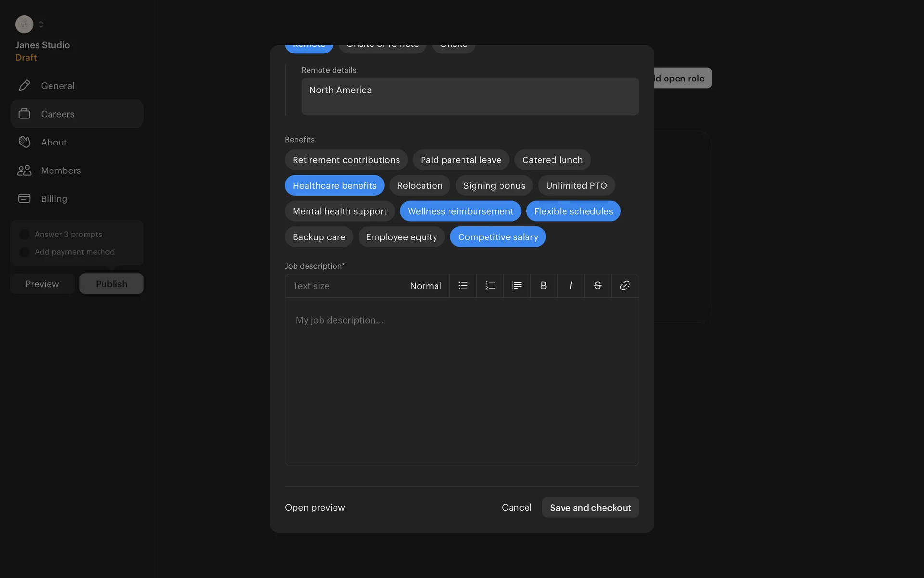Screen dimensions: 924x578
Task: Open the General sidebar section
Action: pos(58,86)
